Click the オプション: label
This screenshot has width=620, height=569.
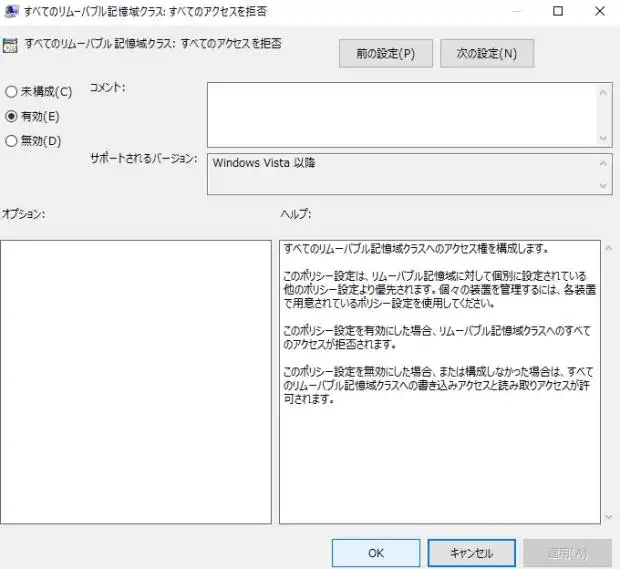23,214
